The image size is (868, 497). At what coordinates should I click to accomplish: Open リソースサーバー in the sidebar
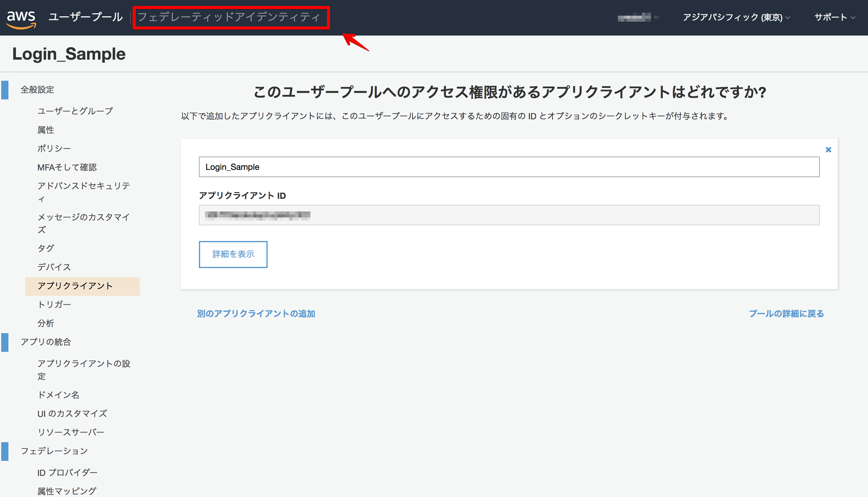(71, 432)
